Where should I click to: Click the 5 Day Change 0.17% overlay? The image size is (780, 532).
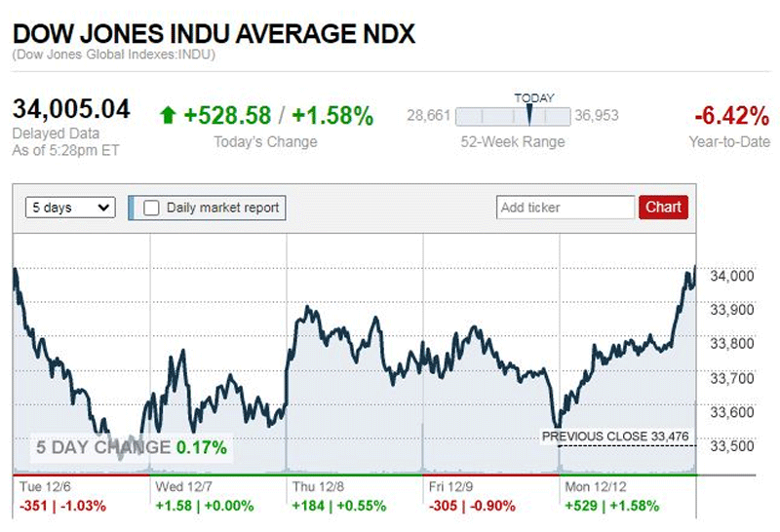pyautogui.click(x=132, y=448)
